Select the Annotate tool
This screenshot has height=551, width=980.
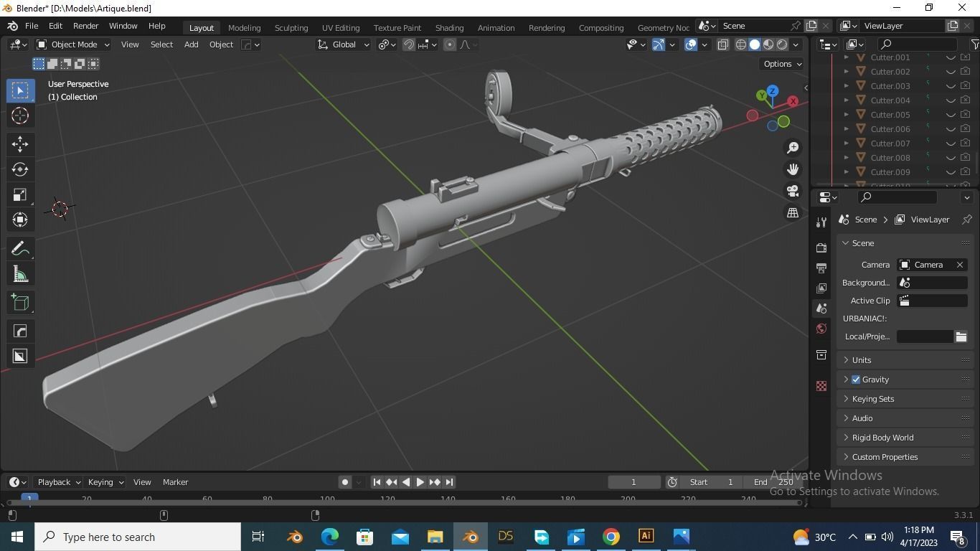pos(20,248)
